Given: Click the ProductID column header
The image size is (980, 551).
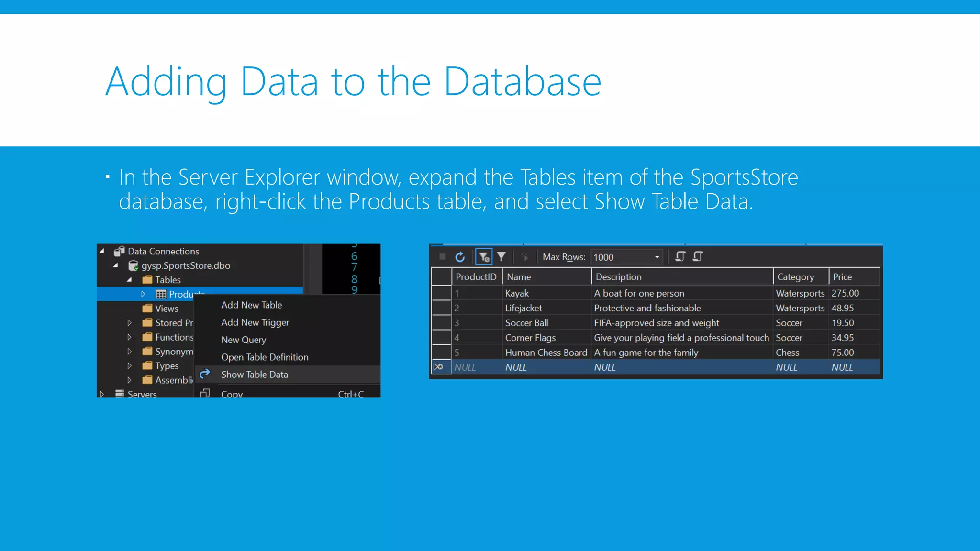Looking at the screenshot, I should click(477, 276).
